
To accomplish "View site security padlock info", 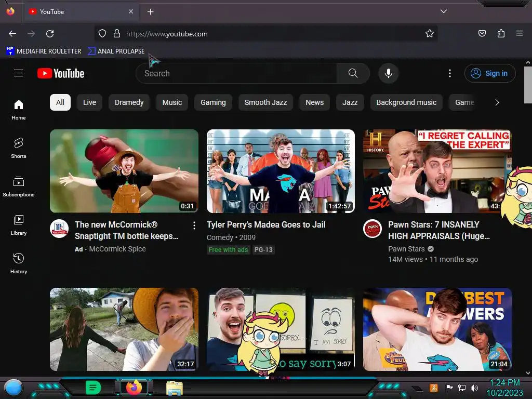I will point(117,34).
